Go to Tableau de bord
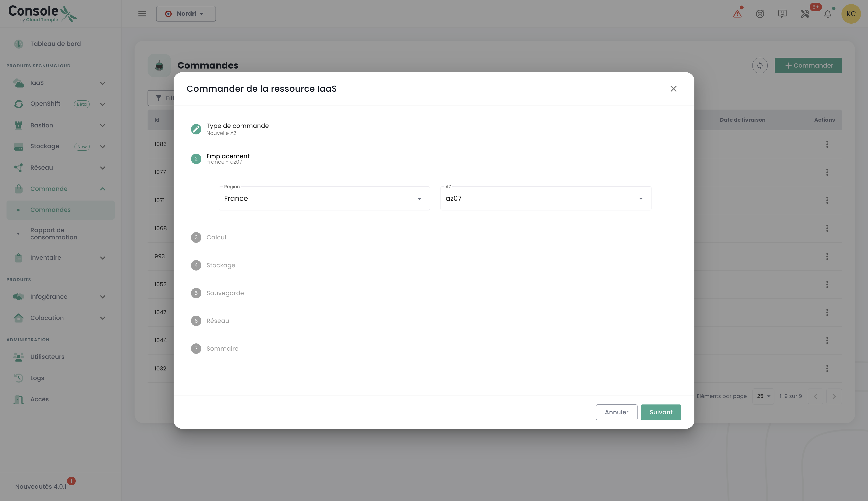This screenshot has height=501, width=868. click(55, 44)
